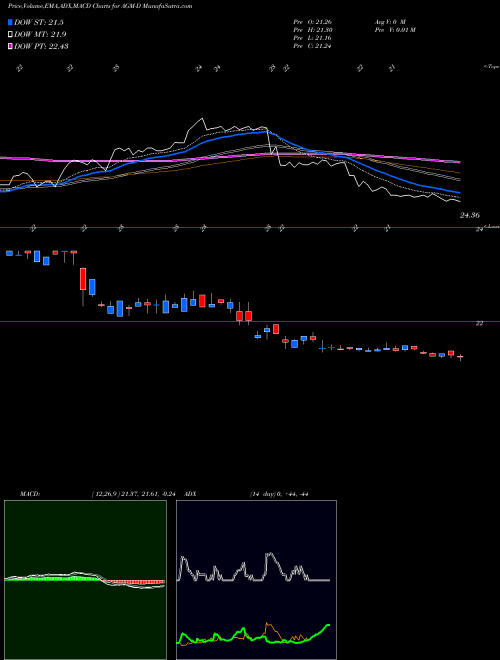
Task: Open the MACD histogram chart panel
Action: tap(85, 580)
